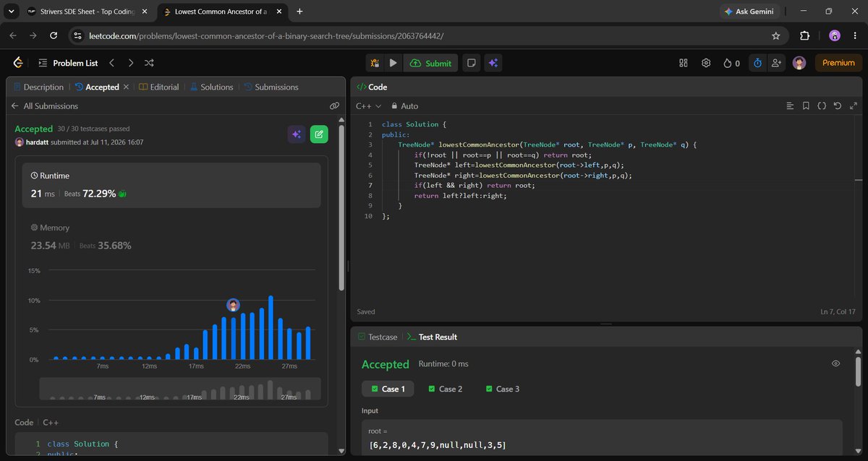Screen dimensions: 868x461
Task: Format the code icon
Action: (x=790, y=105)
